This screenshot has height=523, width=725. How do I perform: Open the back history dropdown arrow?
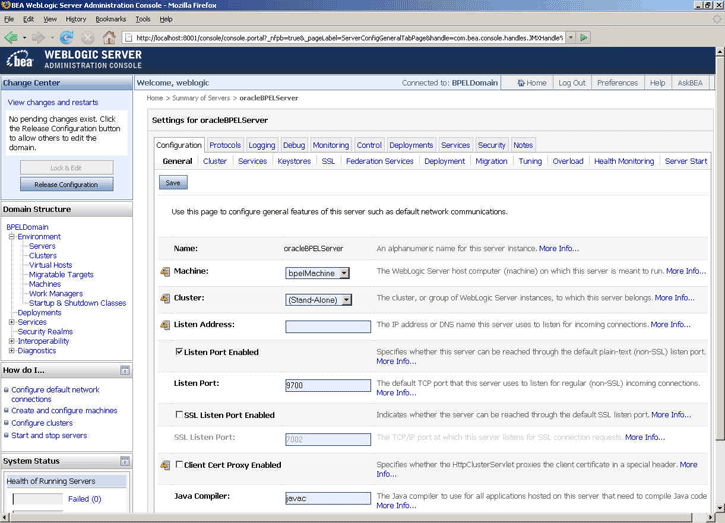point(25,37)
